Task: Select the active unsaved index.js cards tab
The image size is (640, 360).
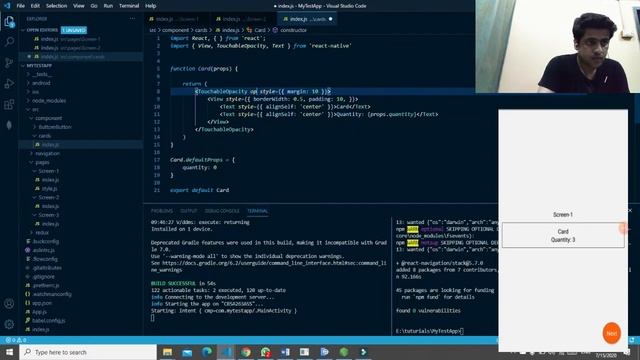Action: click(x=307, y=19)
